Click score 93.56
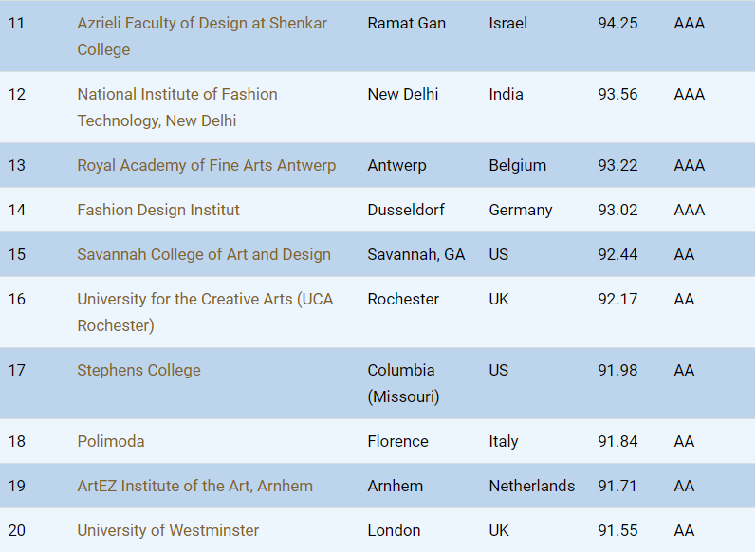Screen dimensions: 756x552 pos(618,94)
